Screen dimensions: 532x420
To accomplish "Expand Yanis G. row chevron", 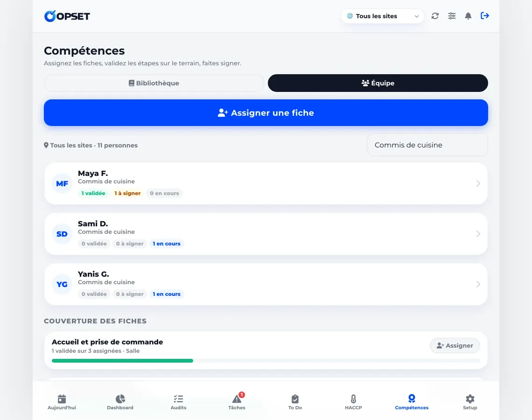I will click(478, 284).
